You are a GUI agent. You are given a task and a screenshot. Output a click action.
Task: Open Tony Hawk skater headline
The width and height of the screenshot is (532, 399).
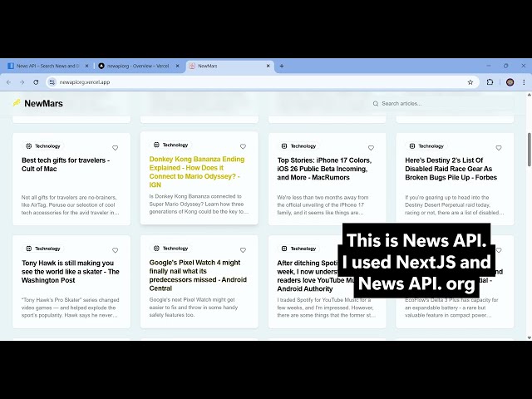tap(70, 272)
